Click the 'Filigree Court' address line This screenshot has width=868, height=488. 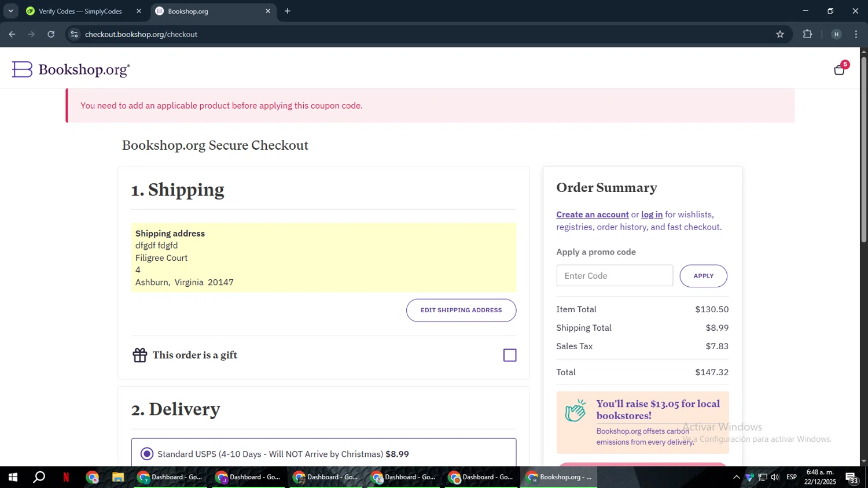(161, 258)
